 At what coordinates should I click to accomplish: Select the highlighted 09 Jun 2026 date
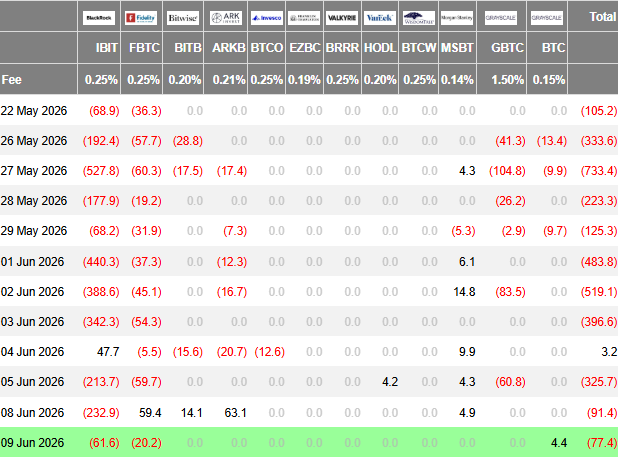(x=32, y=442)
